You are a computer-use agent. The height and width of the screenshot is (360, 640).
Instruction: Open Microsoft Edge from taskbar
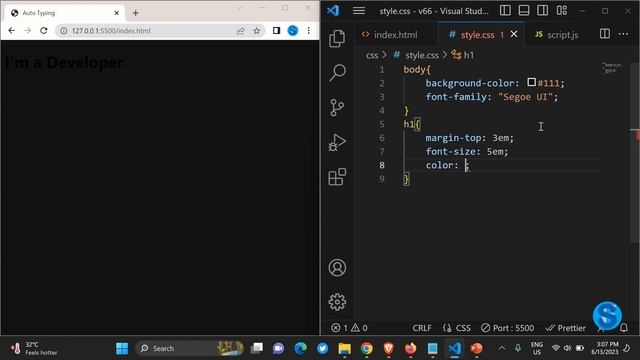[301, 348]
